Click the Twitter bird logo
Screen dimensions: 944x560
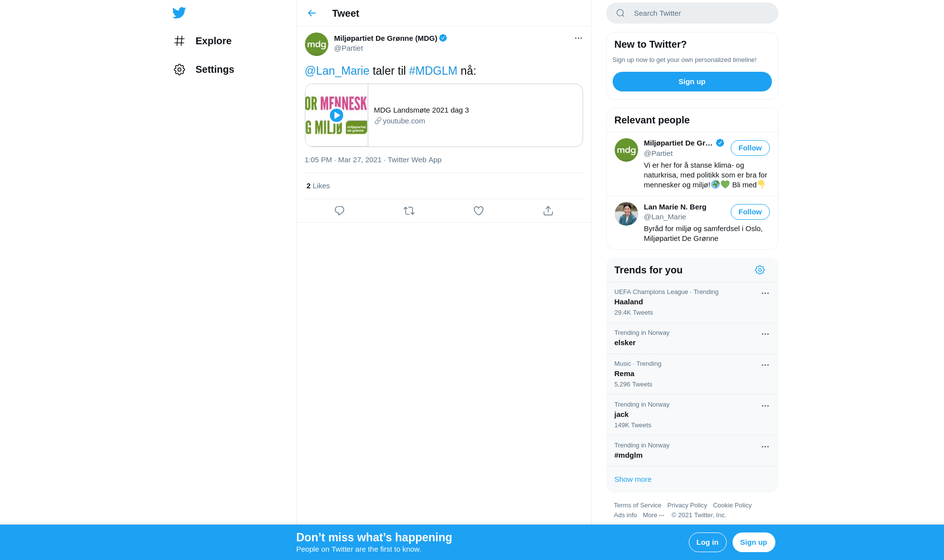(x=179, y=13)
